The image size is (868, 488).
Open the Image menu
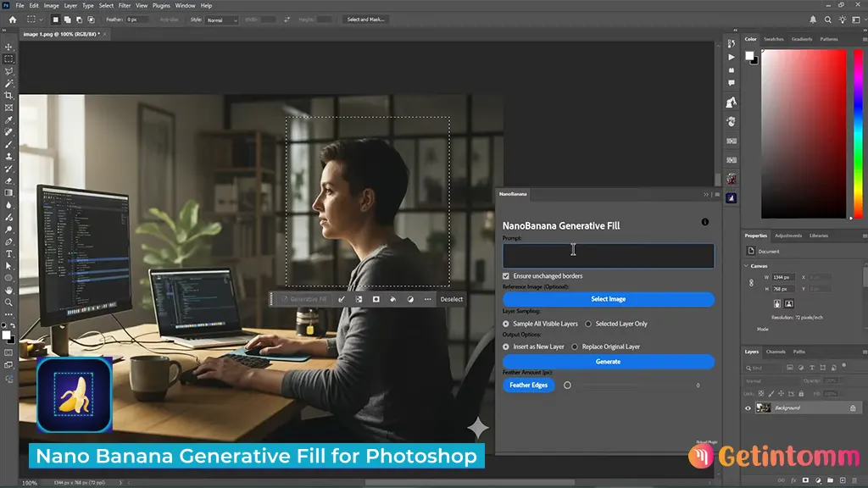pyautogui.click(x=51, y=6)
